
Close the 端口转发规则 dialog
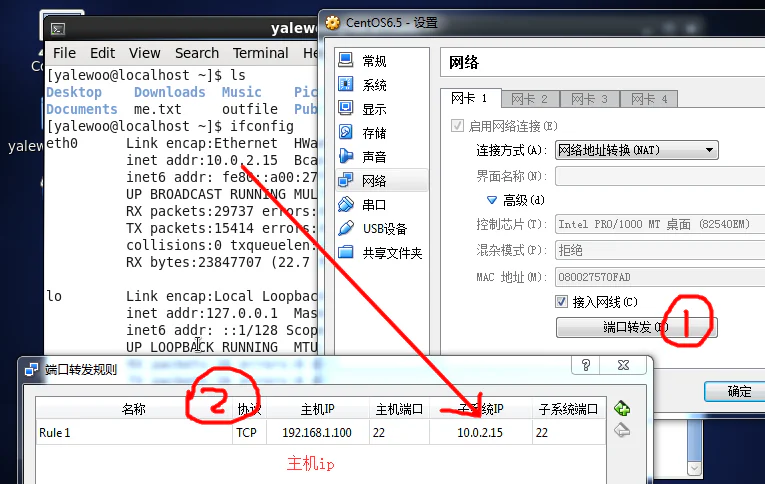tap(624, 365)
